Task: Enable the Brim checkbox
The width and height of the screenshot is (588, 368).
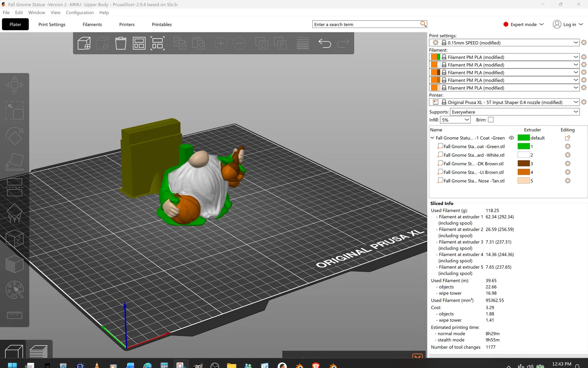Action: point(491,120)
